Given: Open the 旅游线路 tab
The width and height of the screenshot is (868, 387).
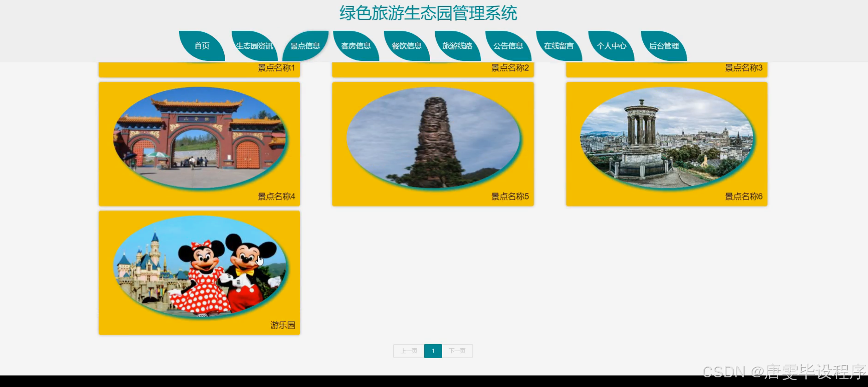Looking at the screenshot, I should click(457, 46).
